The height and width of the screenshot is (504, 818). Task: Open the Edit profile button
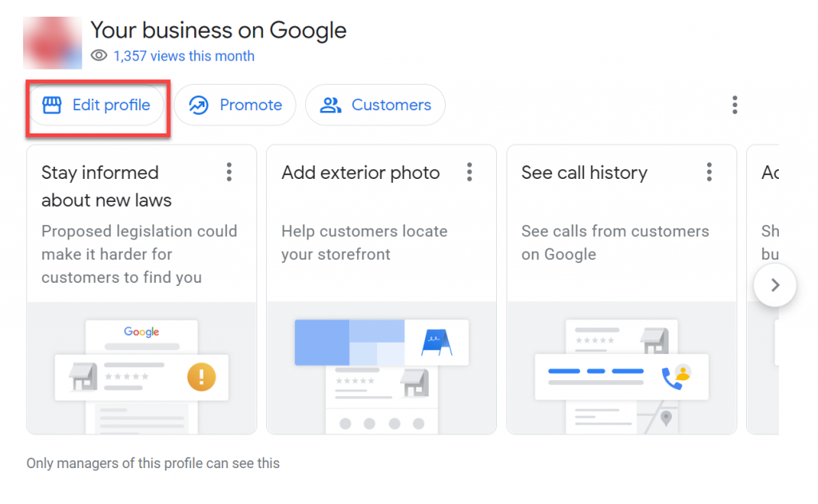click(96, 105)
